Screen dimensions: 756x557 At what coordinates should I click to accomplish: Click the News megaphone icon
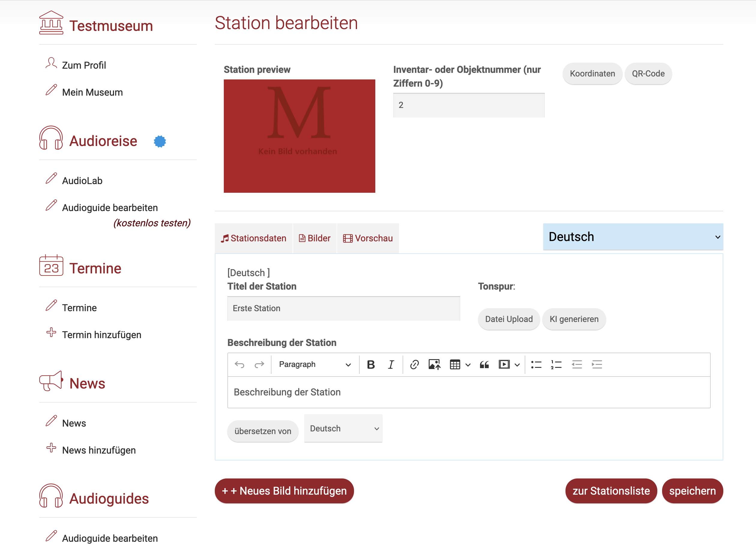[51, 381]
